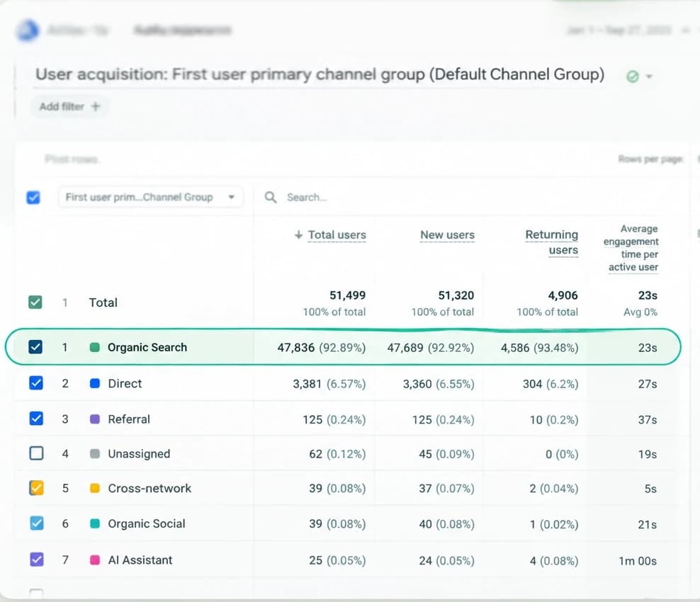Click the 62 (0.12%) cell

coord(337,454)
